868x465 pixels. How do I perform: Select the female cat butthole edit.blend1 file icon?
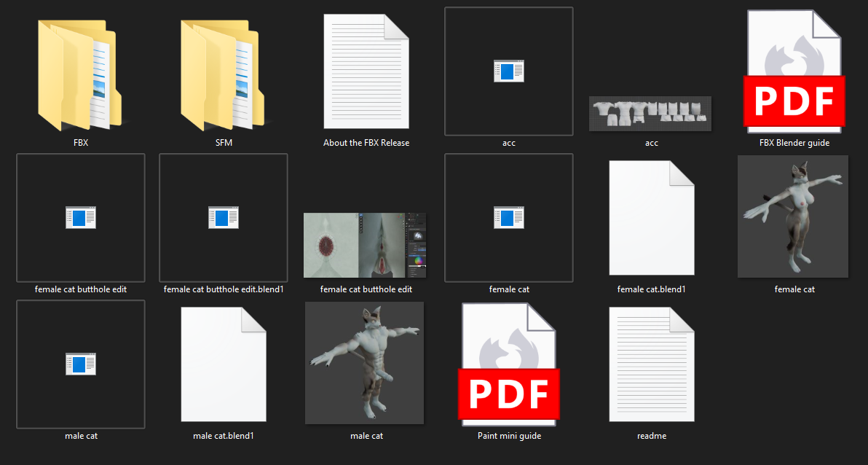[x=224, y=218]
